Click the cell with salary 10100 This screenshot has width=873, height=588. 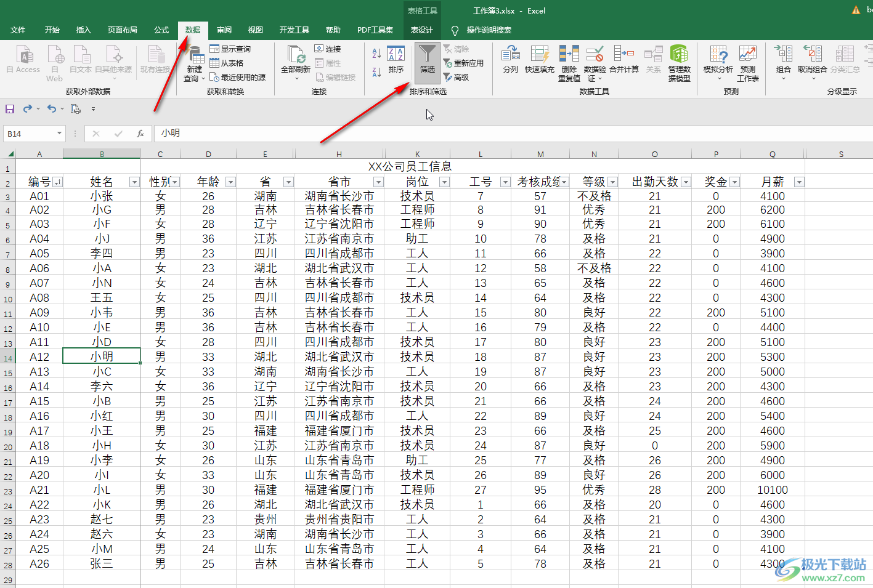pos(773,489)
